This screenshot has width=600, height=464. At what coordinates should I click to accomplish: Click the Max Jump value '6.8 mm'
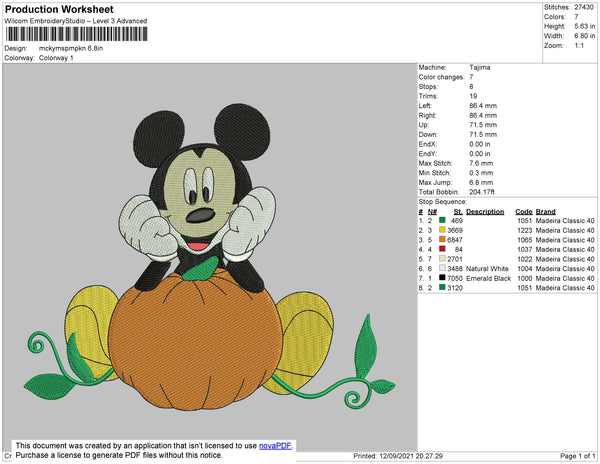(x=481, y=182)
